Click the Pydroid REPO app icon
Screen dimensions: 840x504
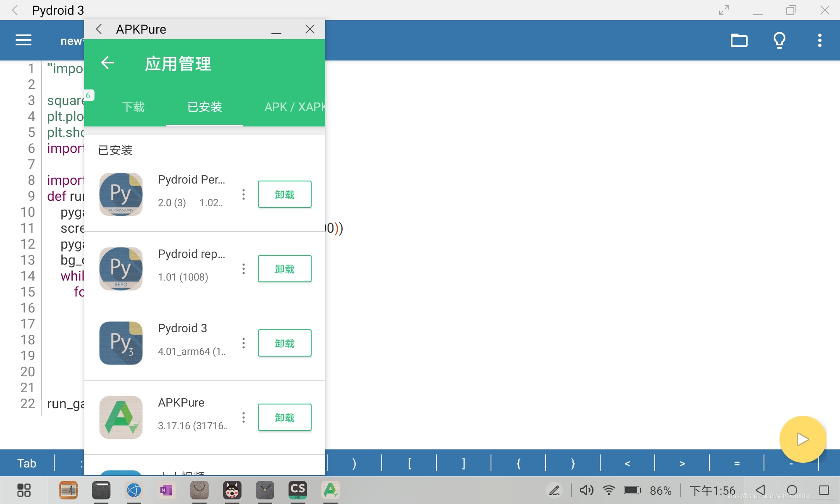click(121, 269)
